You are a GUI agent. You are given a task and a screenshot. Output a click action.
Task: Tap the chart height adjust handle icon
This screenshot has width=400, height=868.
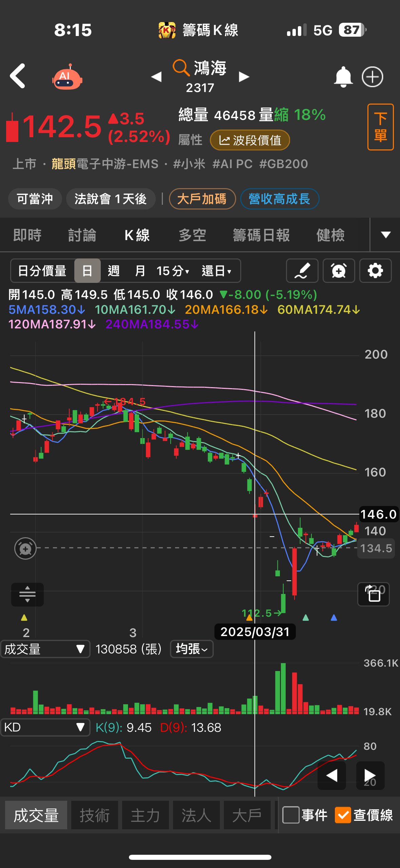coord(27,594)
